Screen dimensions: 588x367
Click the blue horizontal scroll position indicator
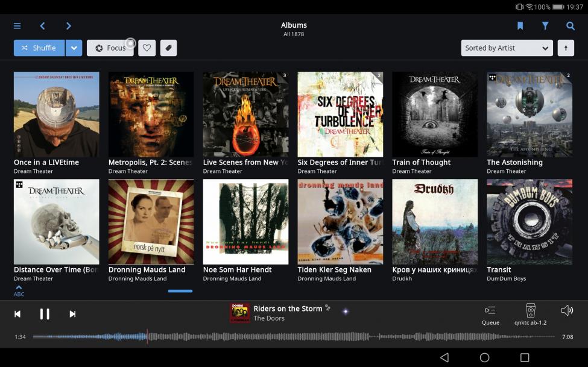pyautogui.click(x=180, y=291)
